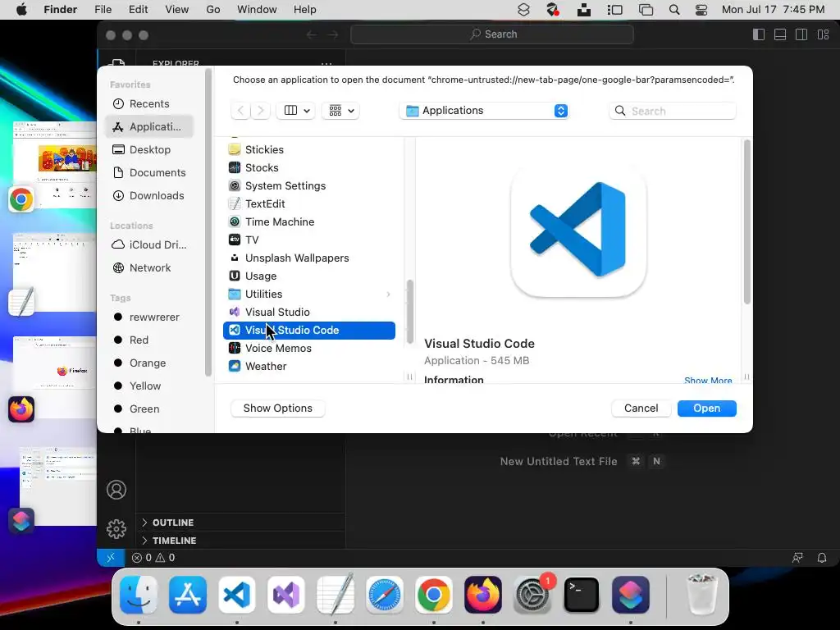This screenshot has width=840, height=630.
Task: Open Desktop in the sidebar
Action: [x=149, y=150]
